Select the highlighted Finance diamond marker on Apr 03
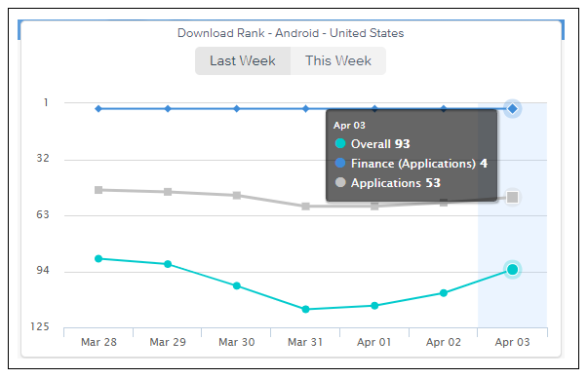 (512, 109)
